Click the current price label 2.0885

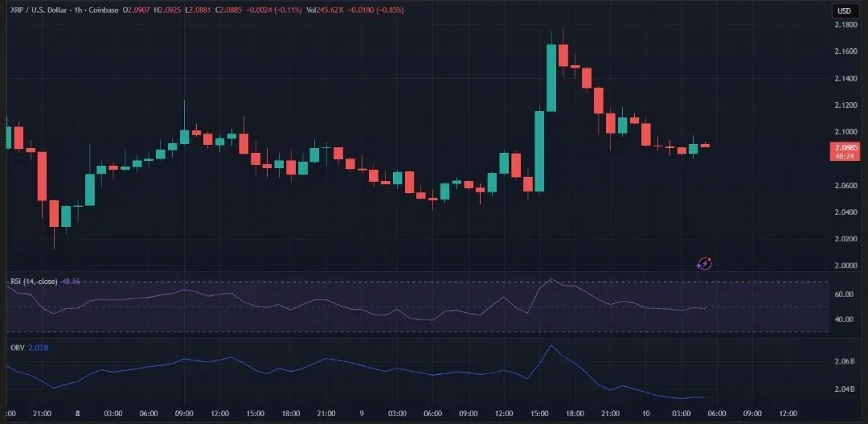point(844,147)
